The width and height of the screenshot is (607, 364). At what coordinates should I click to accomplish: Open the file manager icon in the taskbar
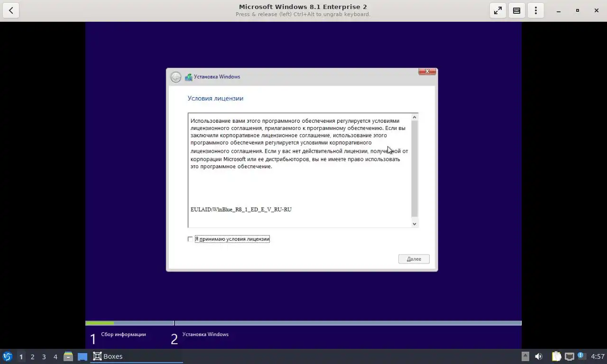[68, 356]
